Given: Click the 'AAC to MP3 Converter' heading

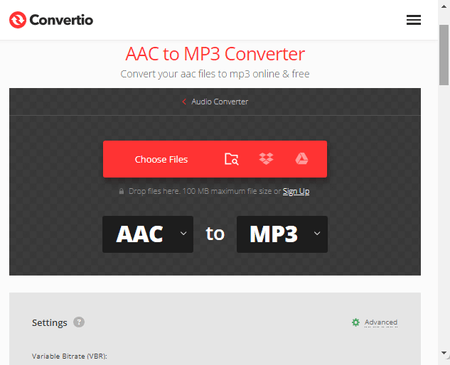Looking at the screenshot, I should tap(215, 54).
